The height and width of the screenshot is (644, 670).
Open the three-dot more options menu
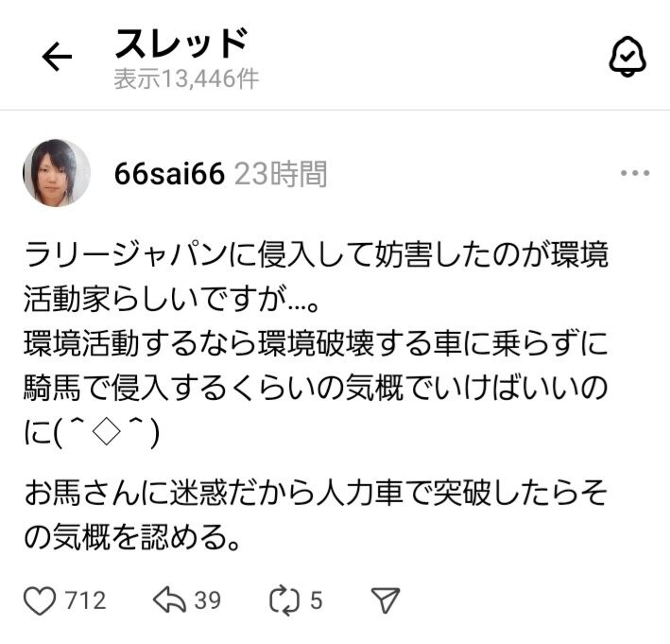pyautogui.click(x=635, y=173)
